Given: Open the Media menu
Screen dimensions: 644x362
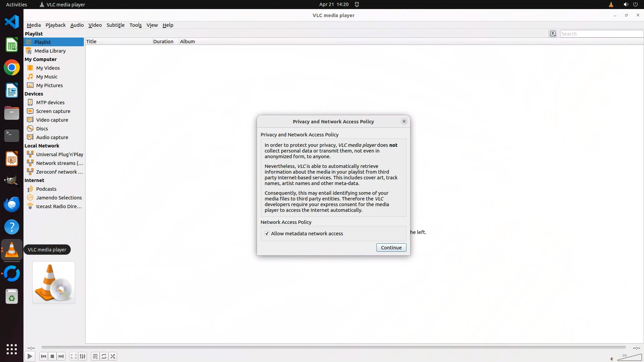Looking at the screenshot, I should tap(34, 25).
